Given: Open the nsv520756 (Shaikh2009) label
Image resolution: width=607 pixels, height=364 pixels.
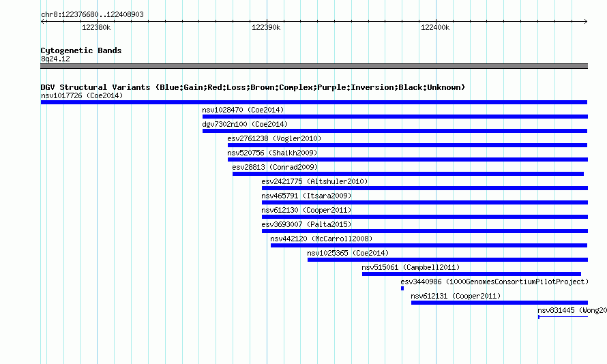Looking at the screenshot, I should coord(272,153).
